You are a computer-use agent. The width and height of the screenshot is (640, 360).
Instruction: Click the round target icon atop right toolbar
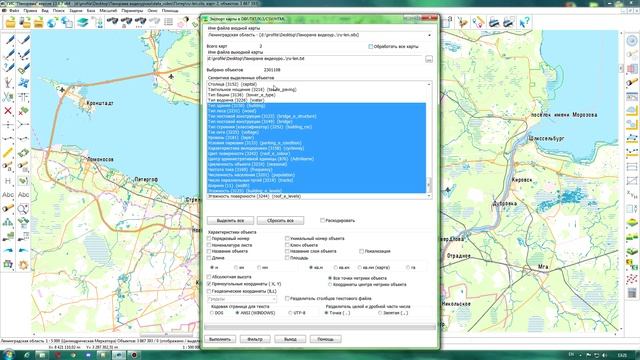pos(632,40)
